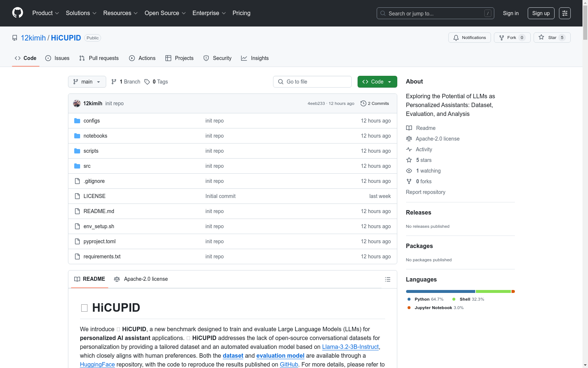Select the Apache-2.0 license README tab
Viewport: 588px width, 368px height.
141,279
